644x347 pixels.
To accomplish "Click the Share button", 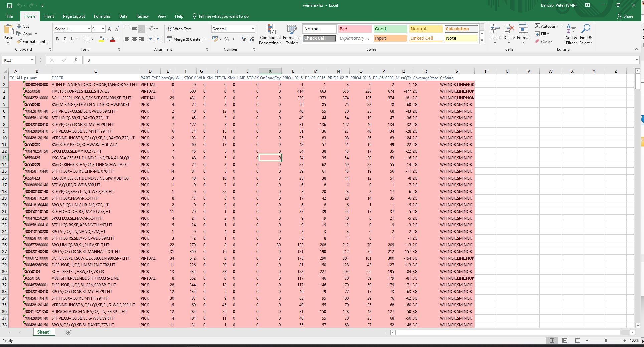I will coord(625,16).
